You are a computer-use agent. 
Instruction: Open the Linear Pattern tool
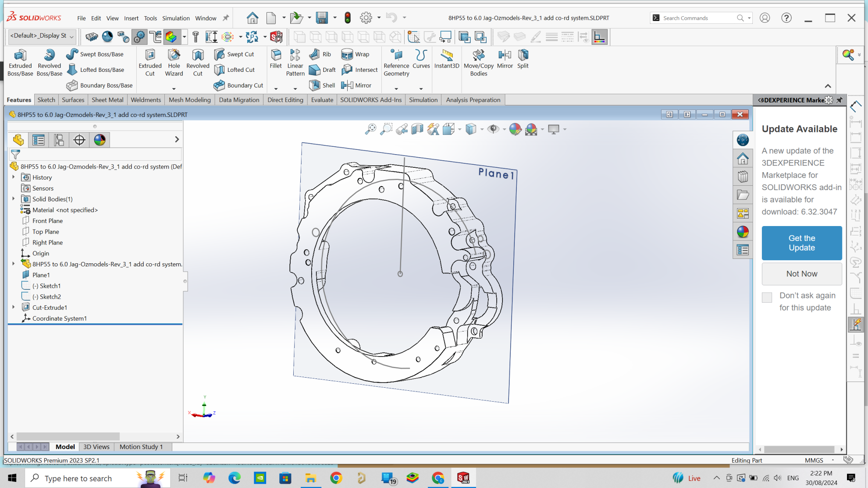(x=295, y=63)
